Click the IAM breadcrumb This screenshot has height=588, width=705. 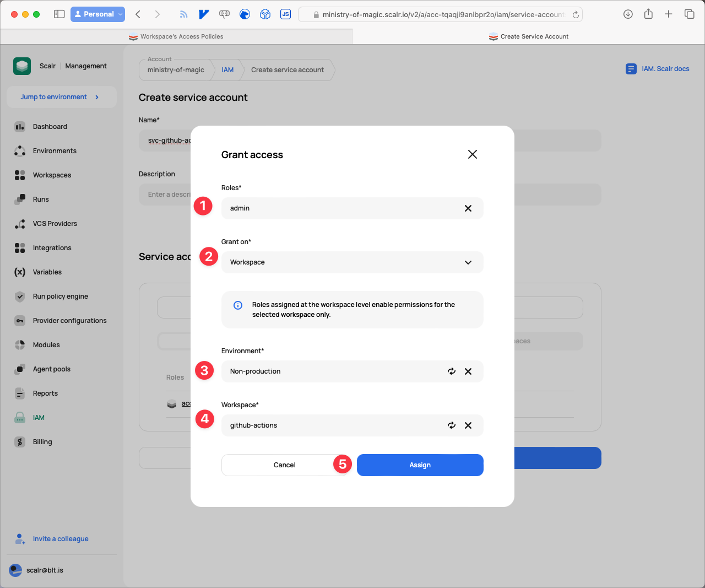227,70
